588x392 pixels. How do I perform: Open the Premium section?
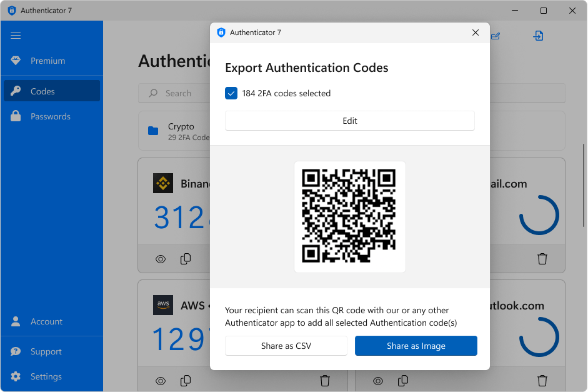point(52,61)
